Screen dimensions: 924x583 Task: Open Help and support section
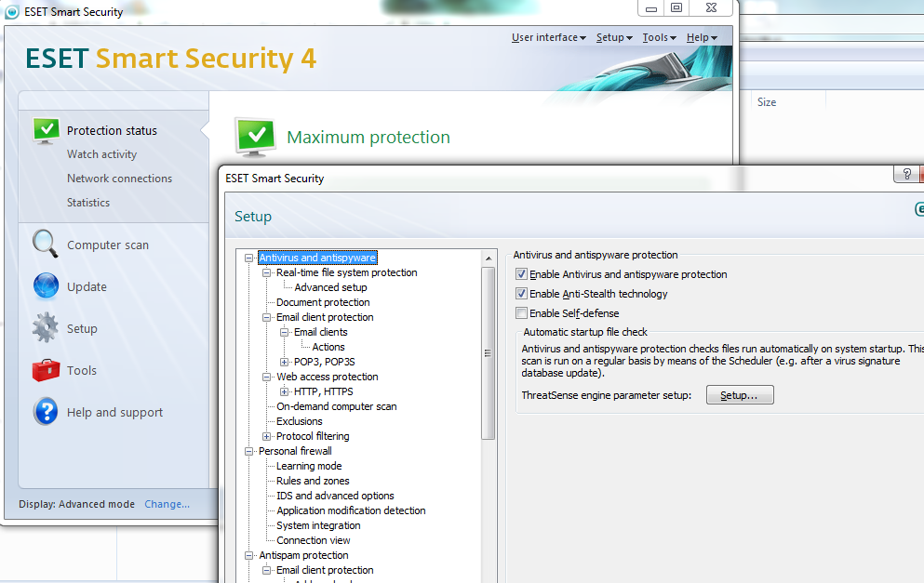[114, 412]
